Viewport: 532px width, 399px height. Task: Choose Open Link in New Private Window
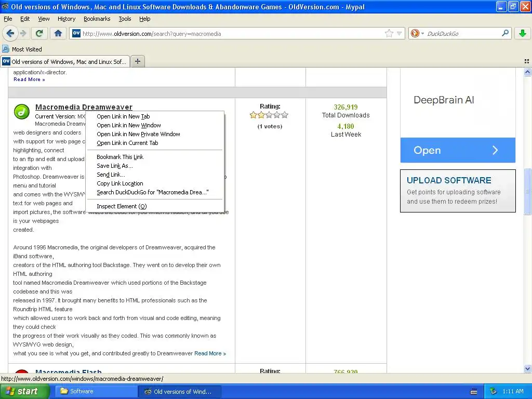tap(155, 134)
